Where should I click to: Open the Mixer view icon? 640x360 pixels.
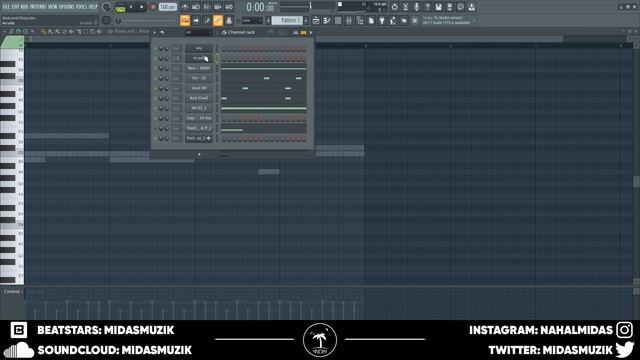tap(349, 20)
